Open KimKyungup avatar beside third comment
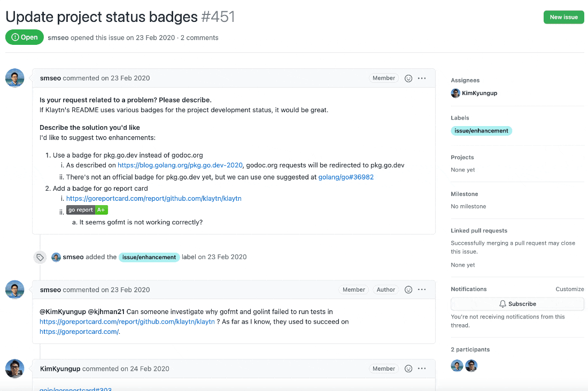The height and width of the screenshot is (391, 588). 14,369
